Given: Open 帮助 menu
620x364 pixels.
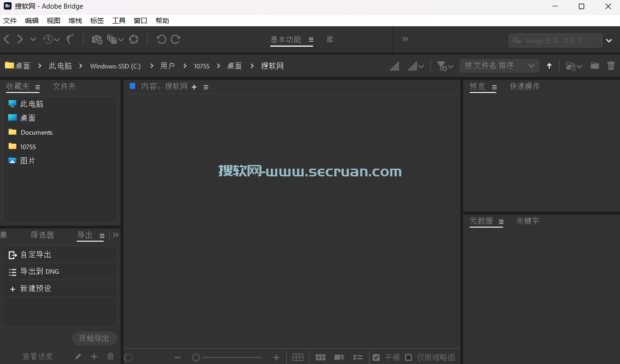Looking at the screenshot, I should tap(162, 20).
